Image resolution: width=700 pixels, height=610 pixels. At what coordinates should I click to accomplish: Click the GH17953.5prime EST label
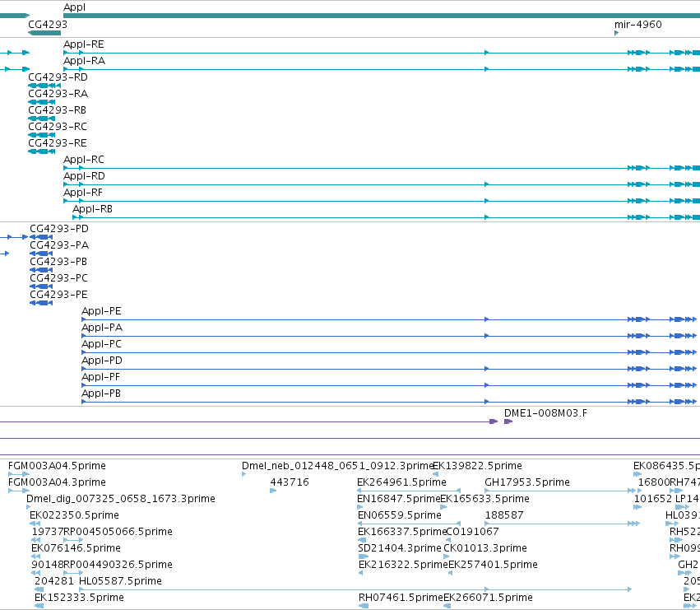tap(527, 482)
